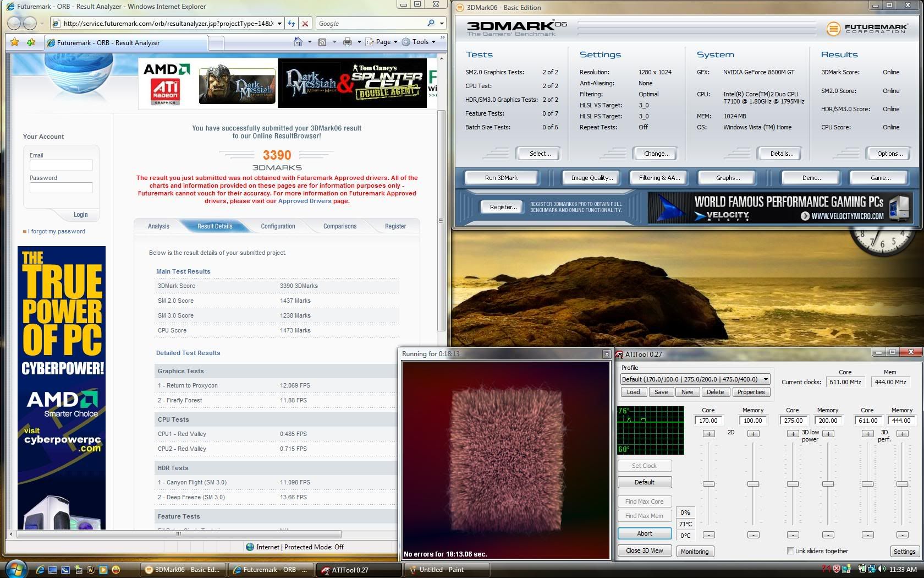Open the IE Page dropdown menu
The height and width of the screenshot is (578, 924).
383,42
